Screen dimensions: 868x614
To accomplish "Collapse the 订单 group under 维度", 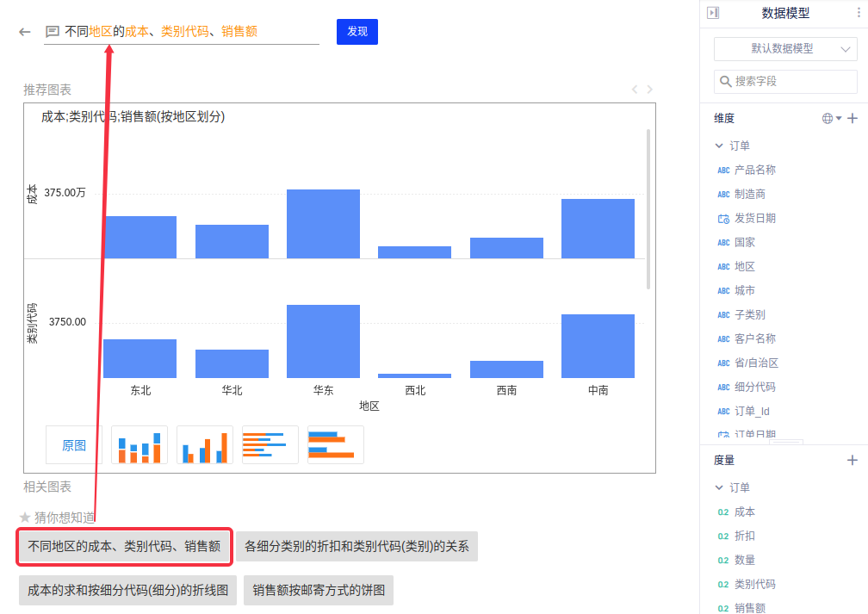I will pyautogui.click(x=719, y=146).
